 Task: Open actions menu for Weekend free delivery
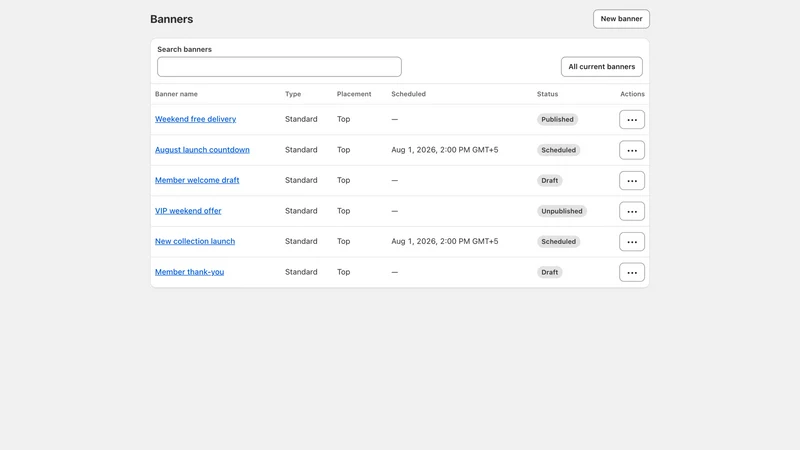click(632, 119)
